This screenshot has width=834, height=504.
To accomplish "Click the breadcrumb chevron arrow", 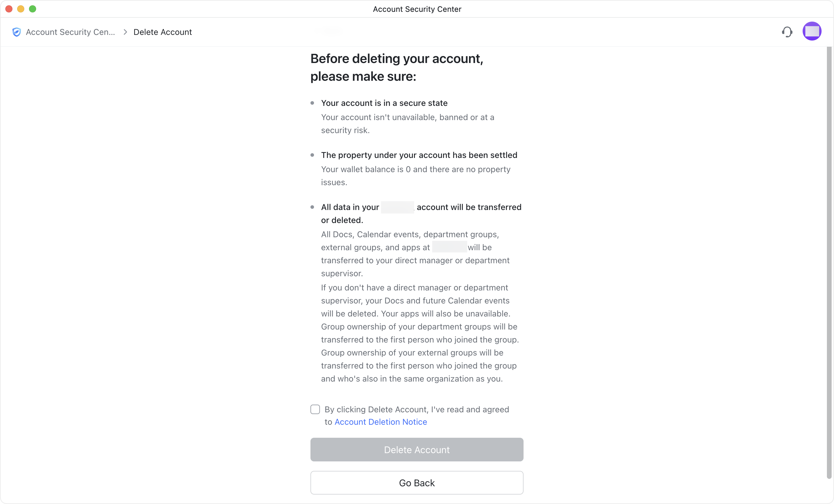I will [125, 32].
